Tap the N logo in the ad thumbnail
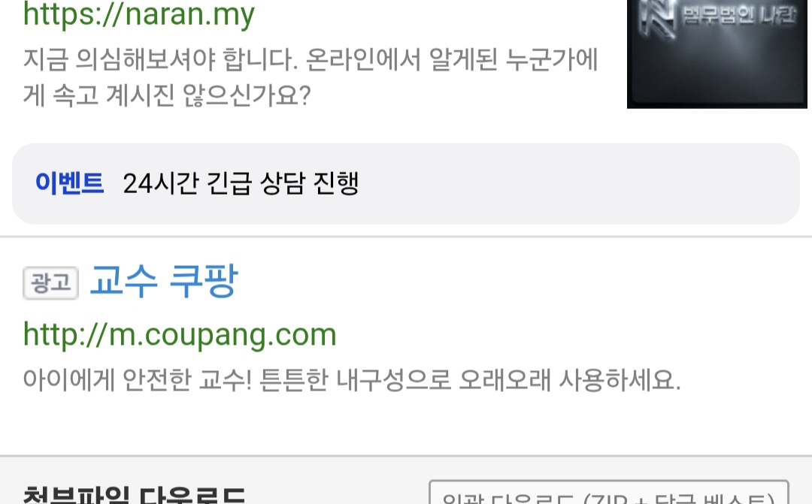 [x=656, y=17]
